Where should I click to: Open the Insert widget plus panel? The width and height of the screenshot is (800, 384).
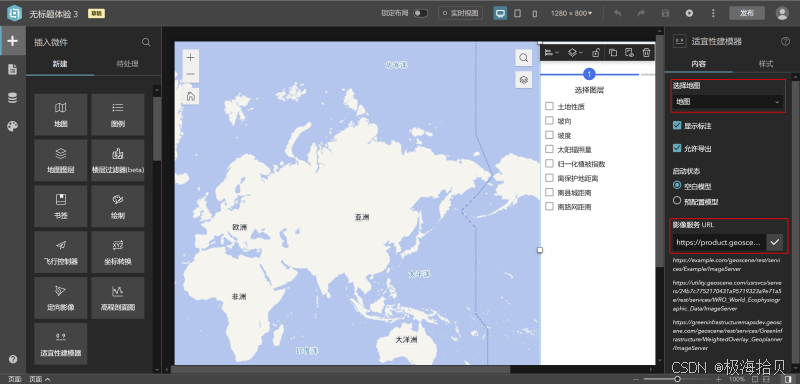click(13, 41)
